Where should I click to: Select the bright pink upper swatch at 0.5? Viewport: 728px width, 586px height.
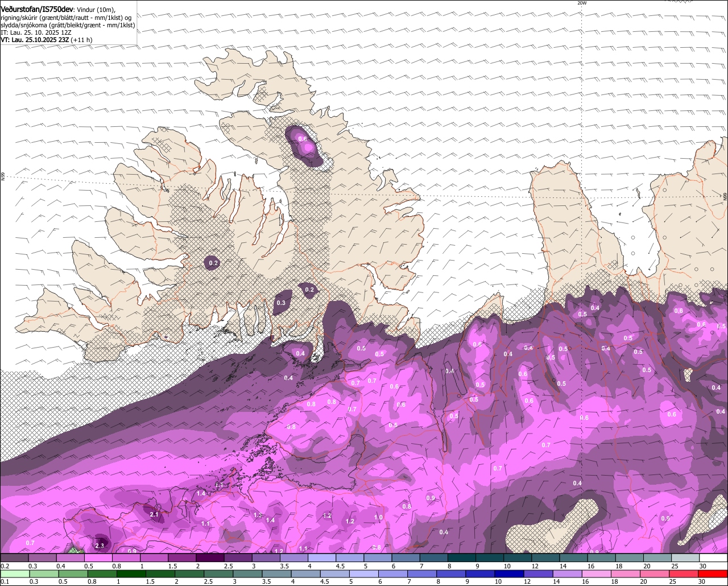pyautogui.click(x=98, y=558)
